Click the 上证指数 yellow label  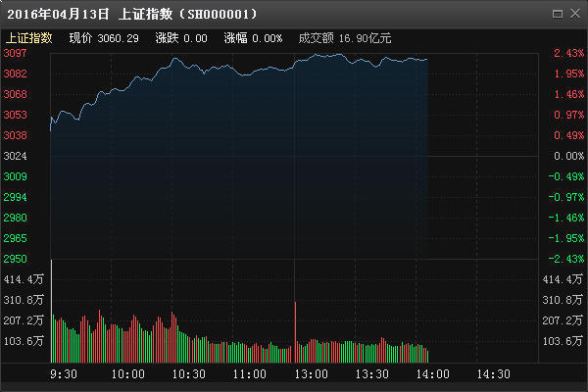point(28,38)
